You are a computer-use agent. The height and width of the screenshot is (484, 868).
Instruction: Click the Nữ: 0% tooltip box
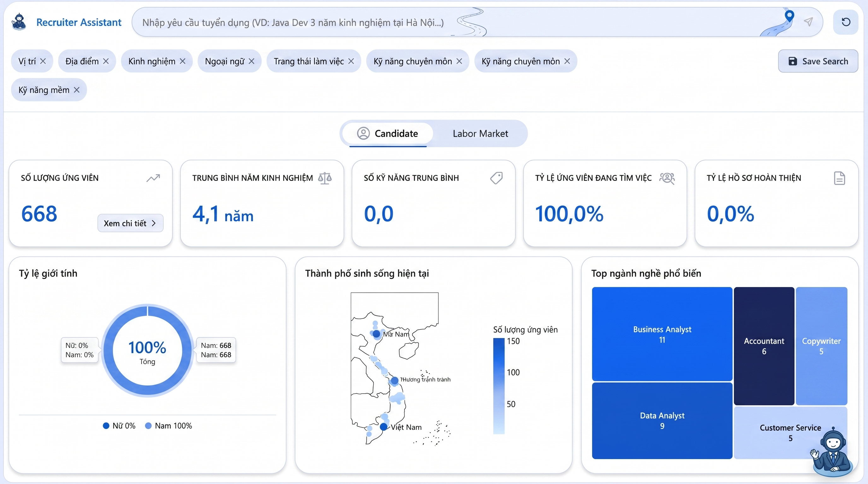[79, 350]
